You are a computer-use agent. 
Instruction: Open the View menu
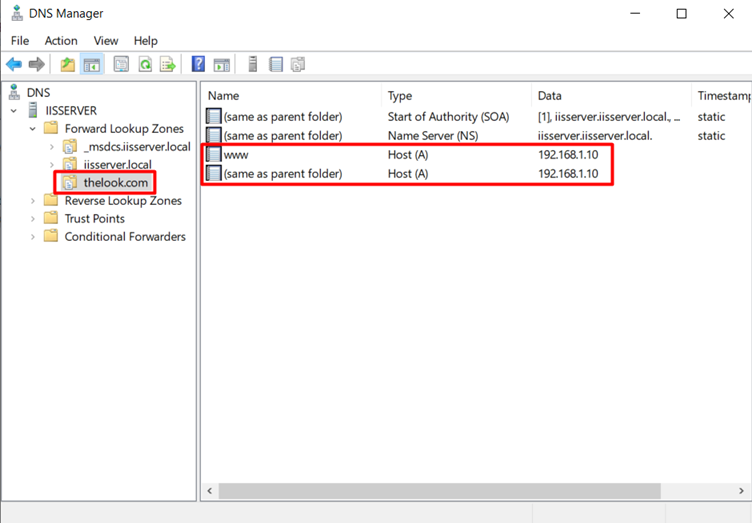[106, 41]
